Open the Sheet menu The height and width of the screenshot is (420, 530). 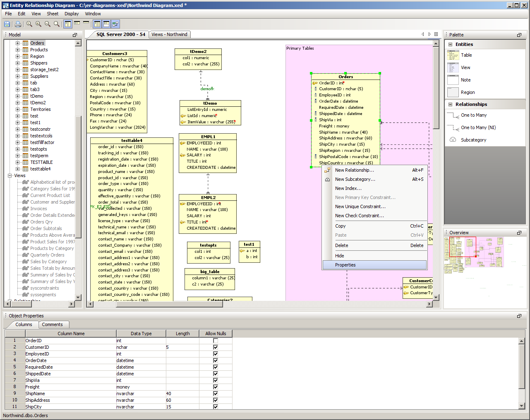53,14
